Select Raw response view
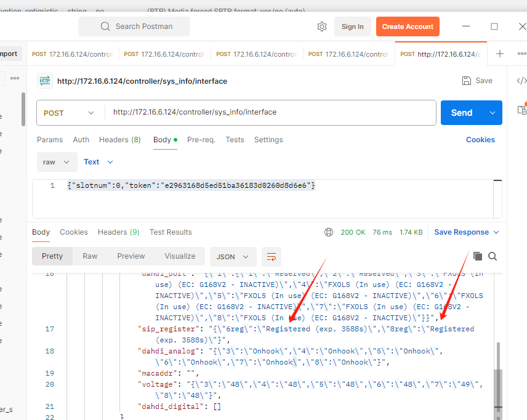Viewport: 527px width, 420px height. (90, 256)
